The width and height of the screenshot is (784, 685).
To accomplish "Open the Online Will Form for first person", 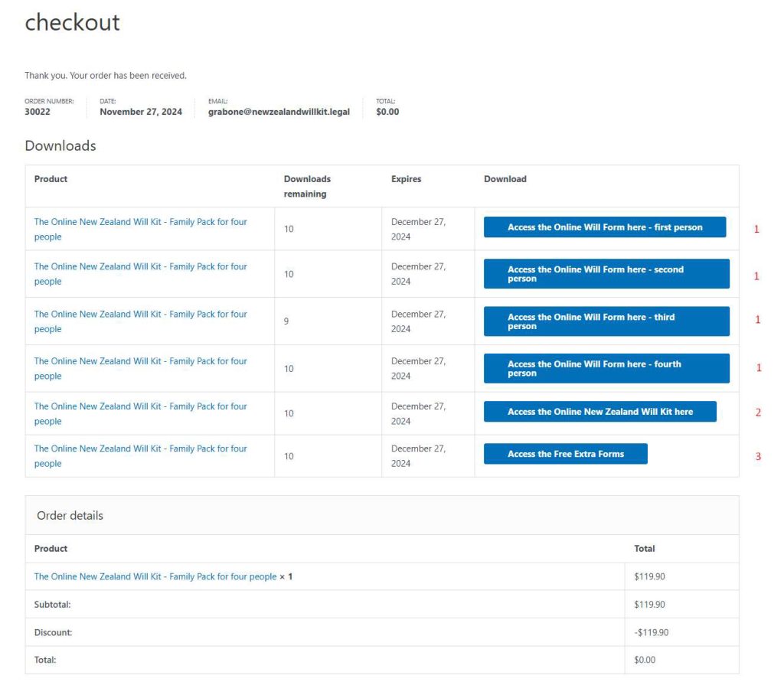I will coord(605,227).
